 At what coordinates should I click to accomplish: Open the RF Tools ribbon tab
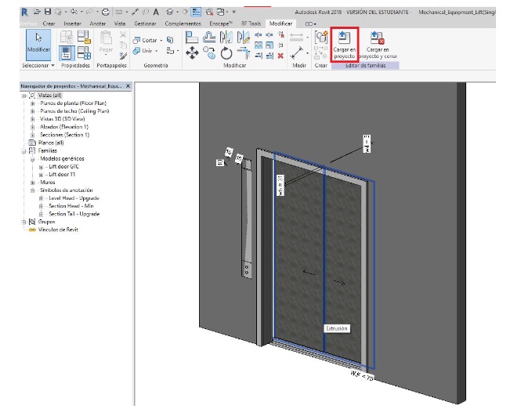pyautogui.click(x=251, y=24)
